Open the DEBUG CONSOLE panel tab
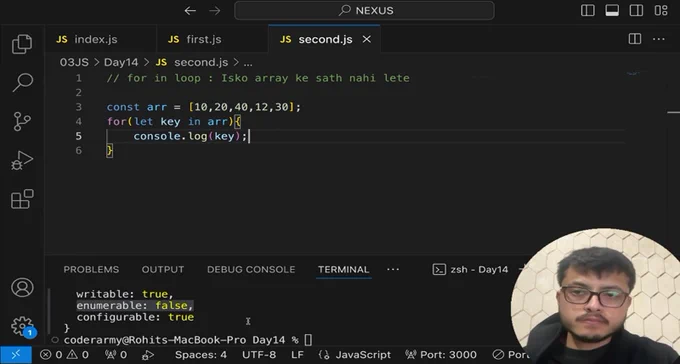Viewport: 680px width, 364px height. pyautogui.click(x=251, y=269)
